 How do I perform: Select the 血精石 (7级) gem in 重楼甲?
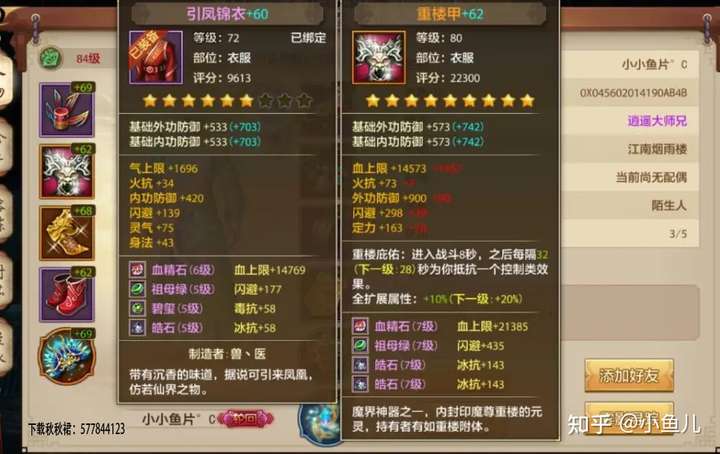point(360,326)
